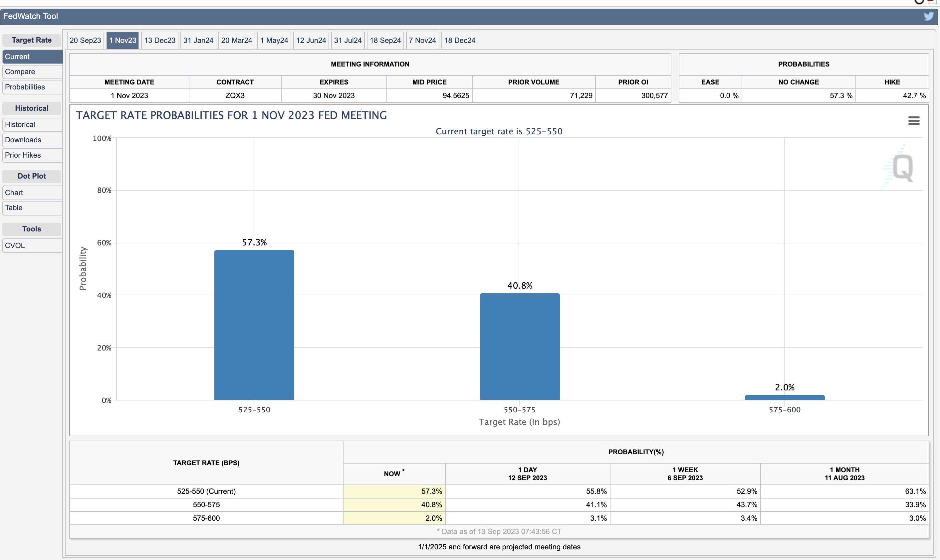Image resolution: width=940 pixels, height=560 pixels.
Task: Show the Dot Plot Chart view
Action: (32, 193)
